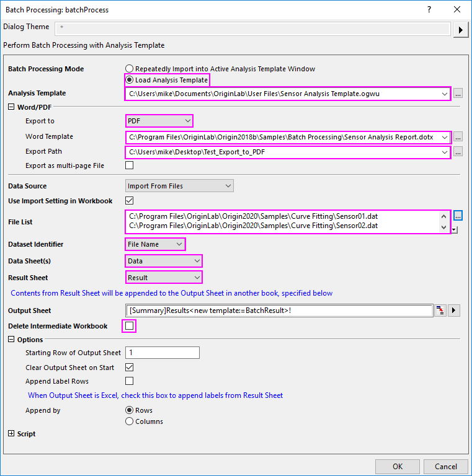Select Append by Columns option
472x476 pixels.
[x=130, y=421]
